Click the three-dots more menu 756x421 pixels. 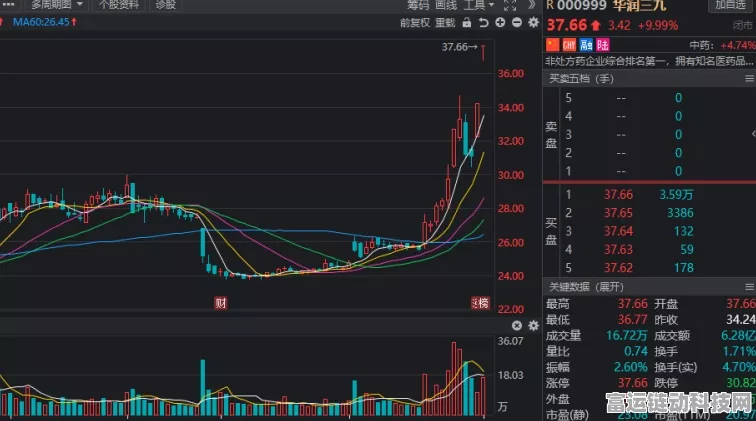coord(8,4)
